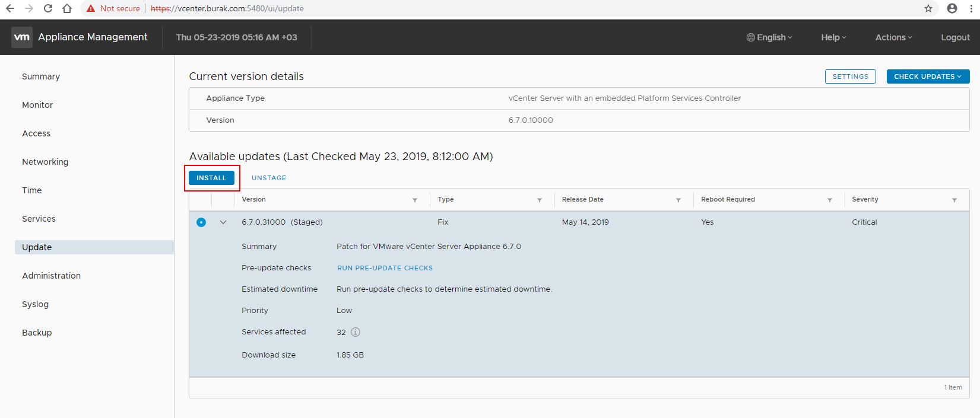Open the Actions dropdown menu
The height and width of the screenshot is (418, 980).
[893, 37]
